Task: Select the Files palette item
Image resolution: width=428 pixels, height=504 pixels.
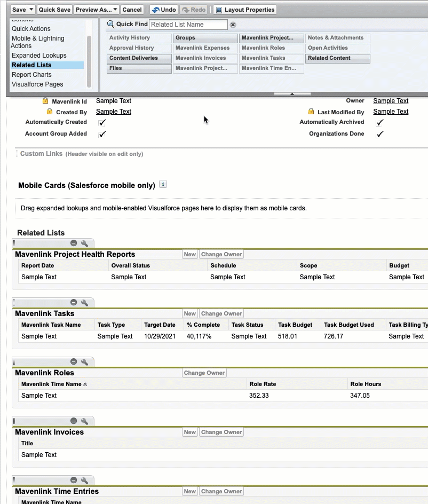Action: (139, 68)
